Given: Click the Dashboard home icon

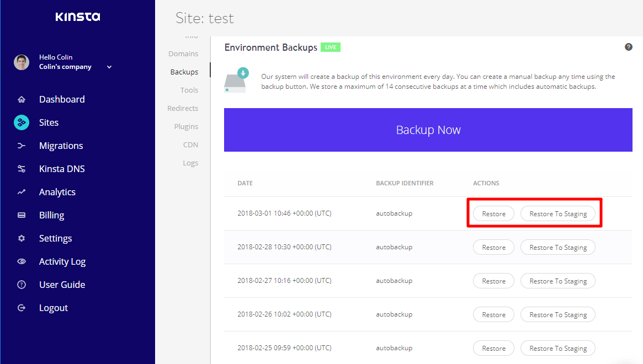Looking at the screenshot, I should click(22, 100).
